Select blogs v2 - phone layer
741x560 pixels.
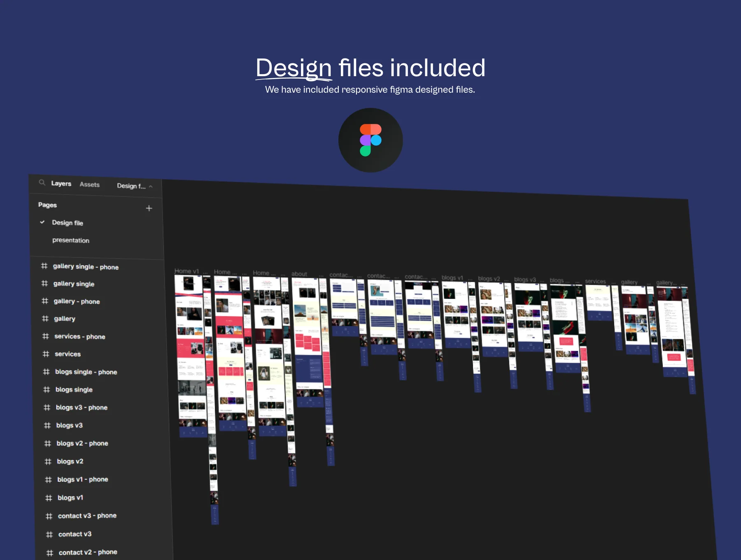(82, 443)
